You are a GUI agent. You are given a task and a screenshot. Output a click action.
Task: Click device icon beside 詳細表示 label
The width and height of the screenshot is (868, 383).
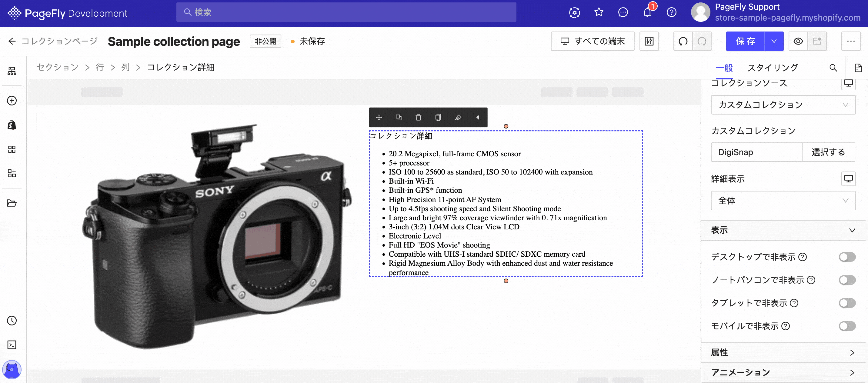pyautogui.click(x=849, y=179)
